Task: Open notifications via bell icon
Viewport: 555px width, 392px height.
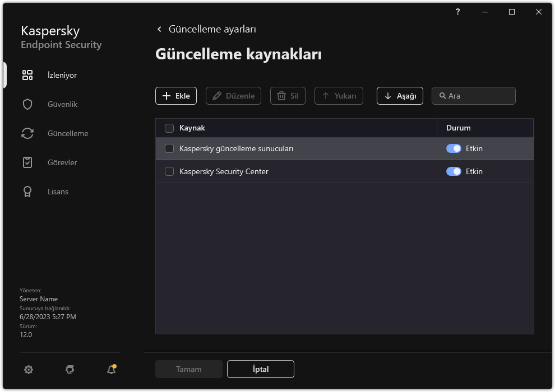Action: (110, 370)
